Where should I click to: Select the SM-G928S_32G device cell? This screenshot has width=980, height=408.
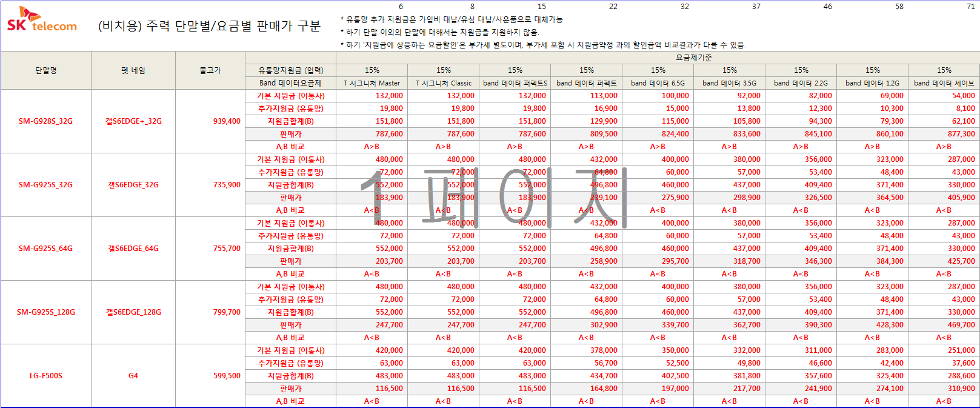click(45, 121)
